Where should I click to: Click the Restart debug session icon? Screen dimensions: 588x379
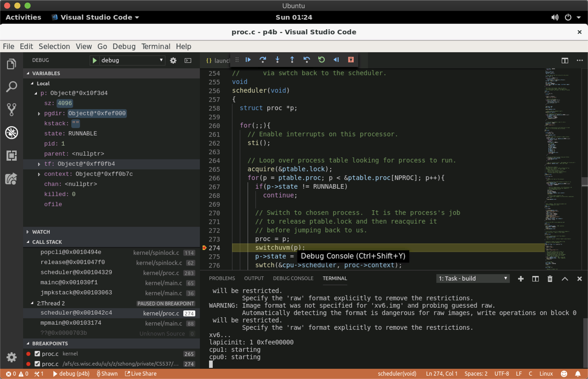322,60
